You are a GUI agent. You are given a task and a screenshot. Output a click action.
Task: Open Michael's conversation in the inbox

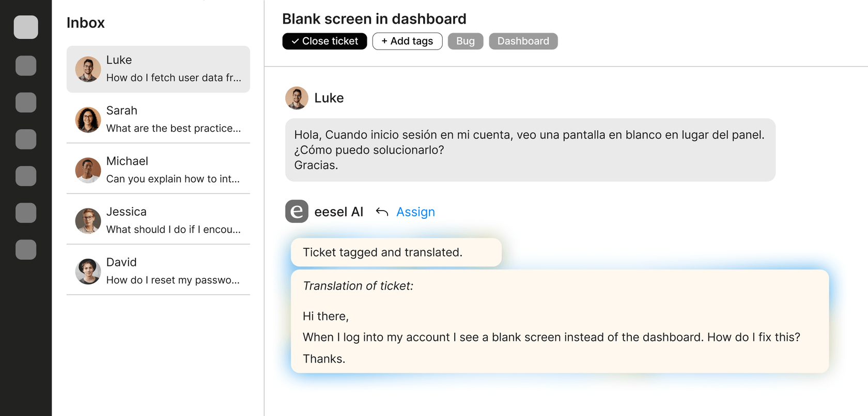(x=158, y=170)
